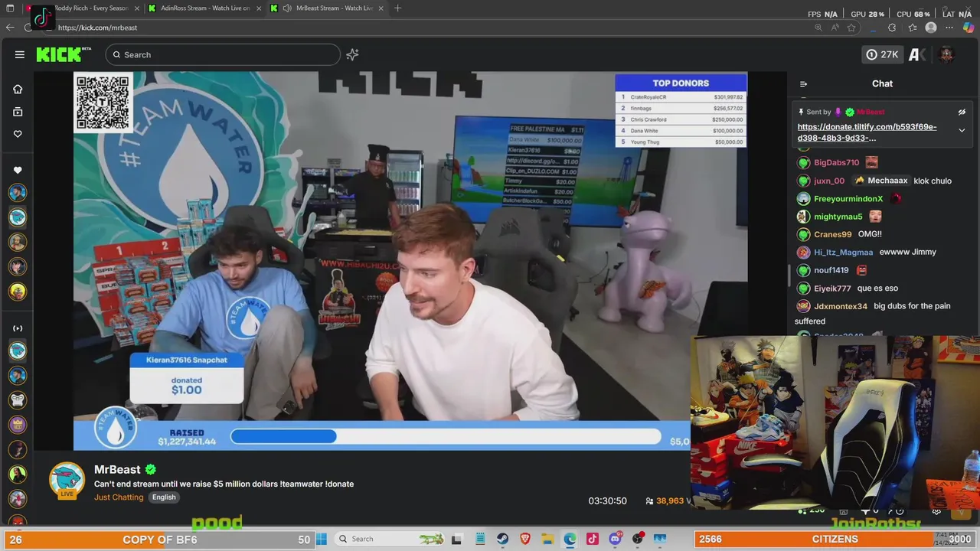
Task: Open TikTok from the taskbar
Action: 593,539
